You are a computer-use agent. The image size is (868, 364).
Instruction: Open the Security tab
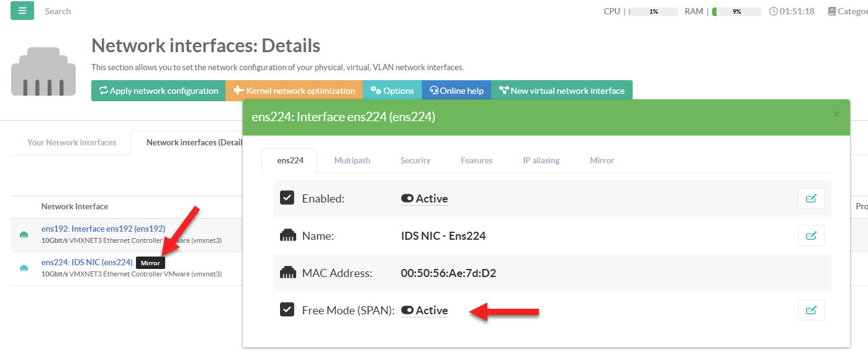(415, 160)
